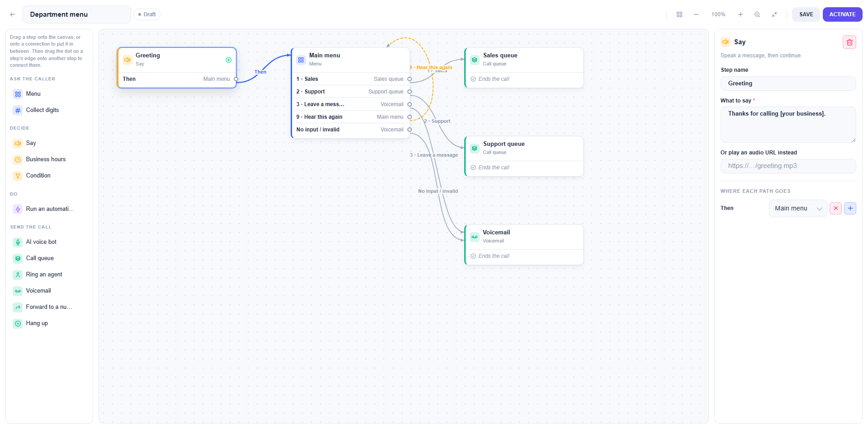Click the green start icon on Greeting node

pyautogui.click(x=229, y=60)
